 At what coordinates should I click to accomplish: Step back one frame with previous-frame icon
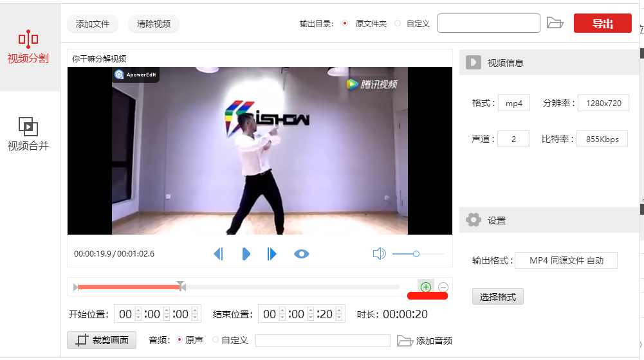[219, 254]
